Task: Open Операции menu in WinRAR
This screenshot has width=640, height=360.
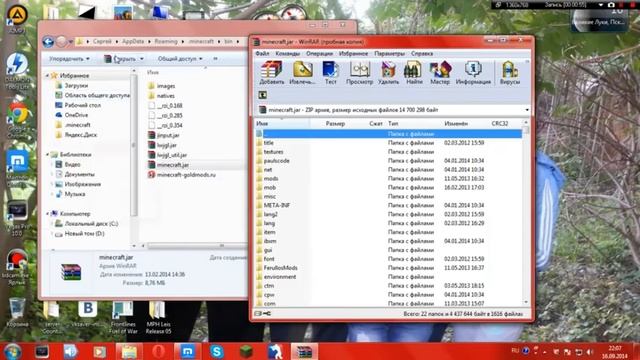Action: point(319,53)
